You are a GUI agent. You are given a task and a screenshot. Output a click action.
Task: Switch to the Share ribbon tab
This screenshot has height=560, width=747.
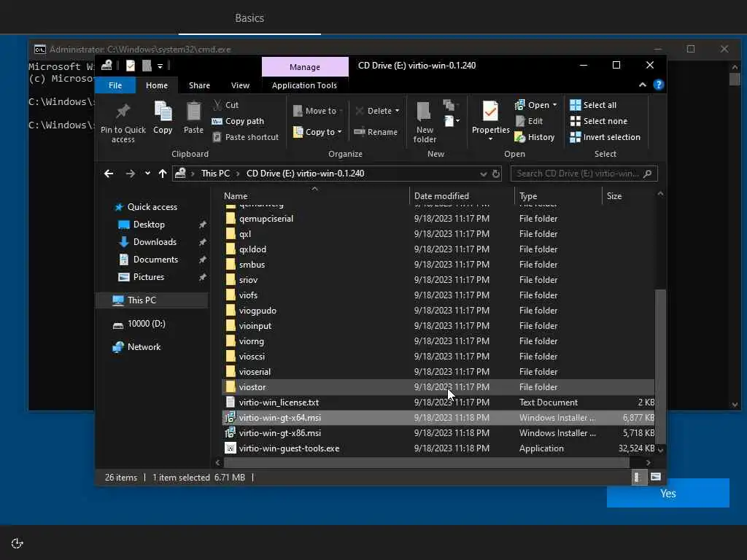[199, 85]
